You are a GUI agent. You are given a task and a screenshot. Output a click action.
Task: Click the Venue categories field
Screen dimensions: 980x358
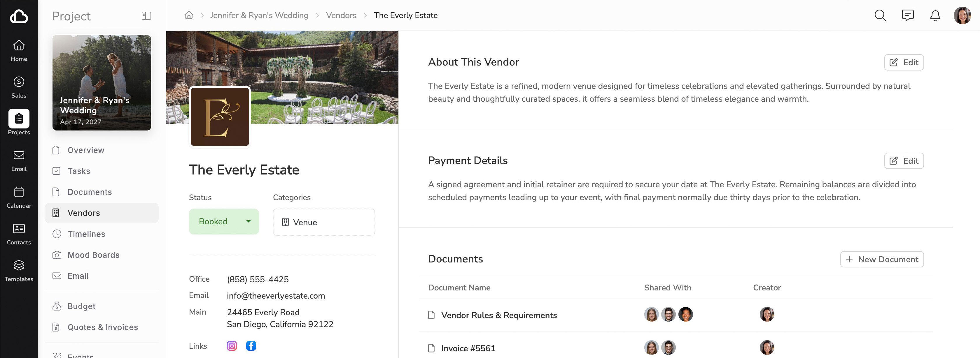(324, 222)
